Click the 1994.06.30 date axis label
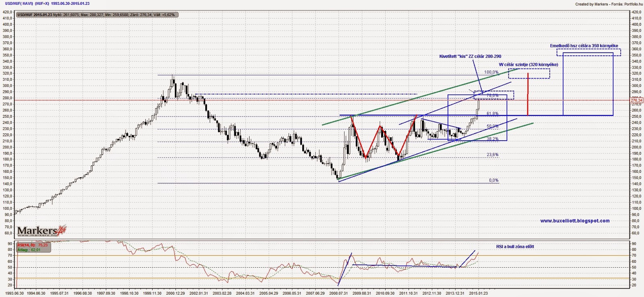 tap(35, 294)
